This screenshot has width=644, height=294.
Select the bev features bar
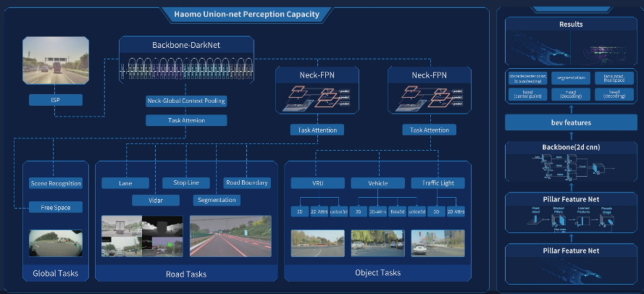[571, 122]
